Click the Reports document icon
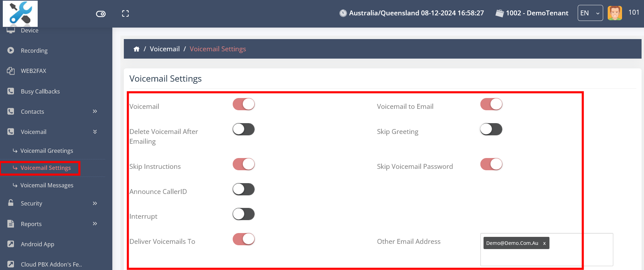 tap(11, 224)
